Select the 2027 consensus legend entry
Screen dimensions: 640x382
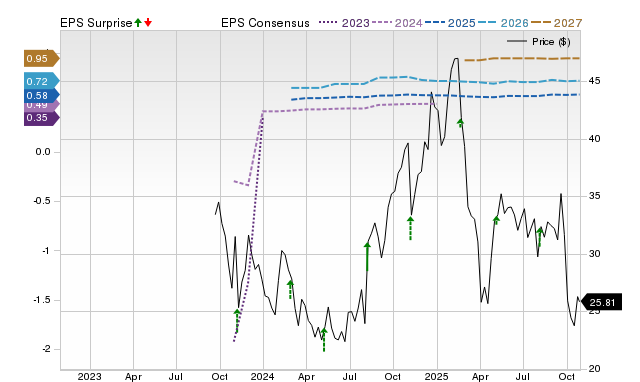[556, 23]
